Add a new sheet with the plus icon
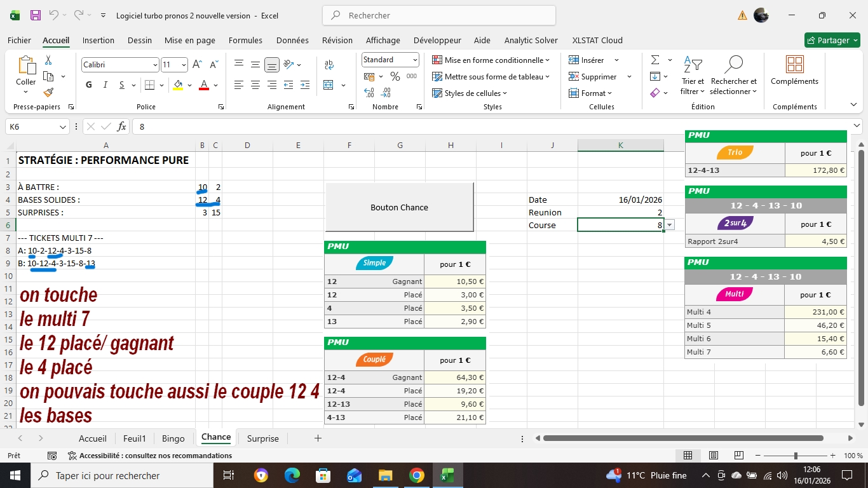Screen dimensions: 868x488 [x=318, y=438]
